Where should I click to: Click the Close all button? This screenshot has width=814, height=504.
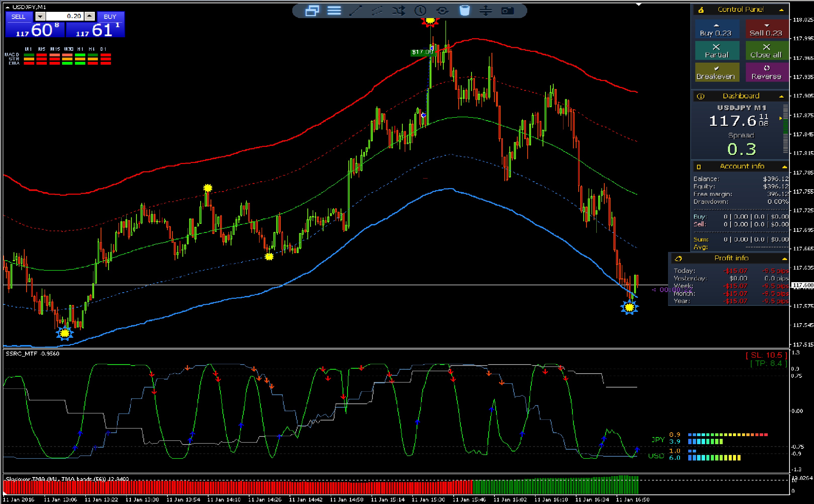[767, 51]
